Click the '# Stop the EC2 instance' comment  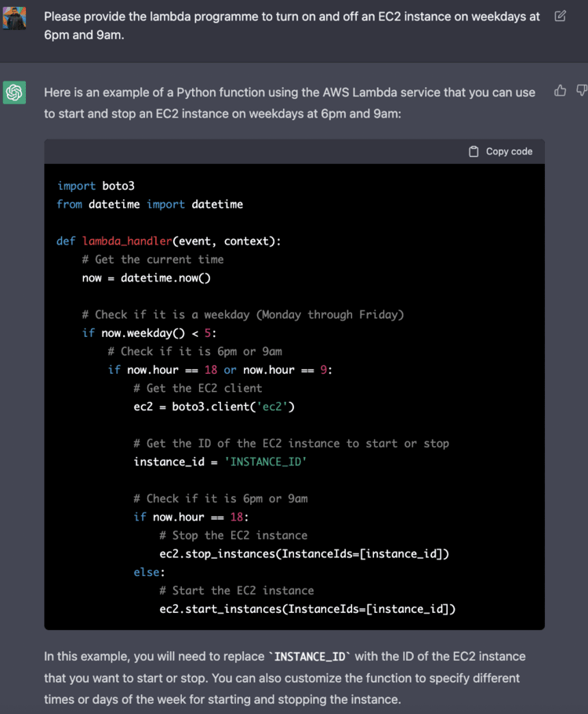point(234,535)
